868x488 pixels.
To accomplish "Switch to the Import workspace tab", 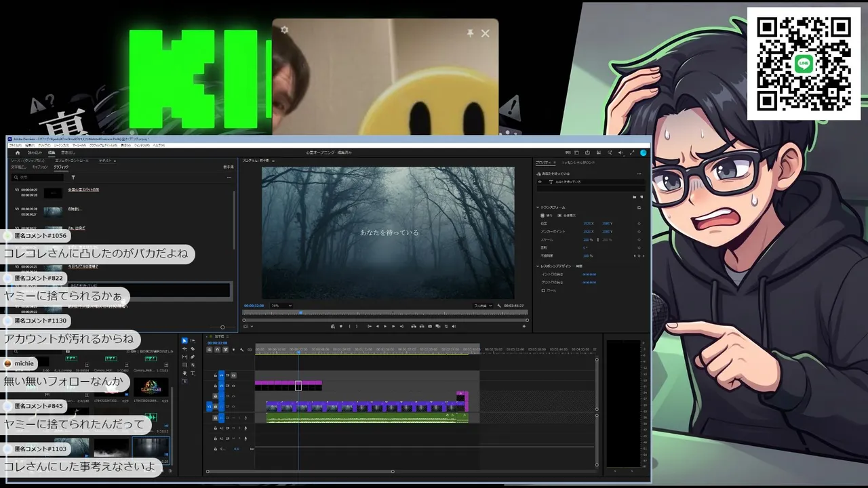I will (x=35, y=153).
